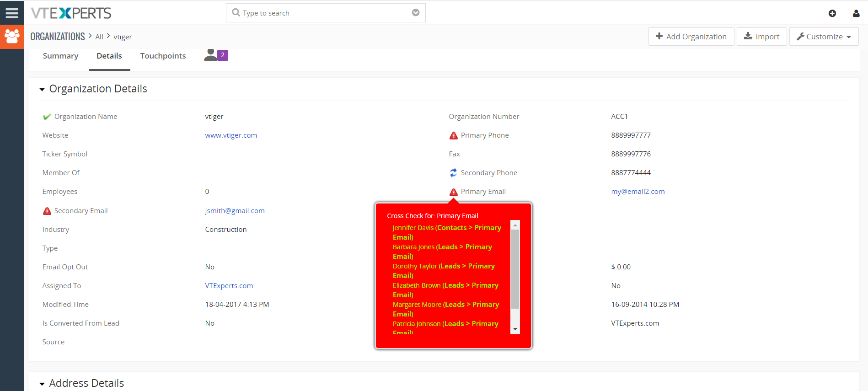Screen dimensions: 868x391
Task: Open the Customize dropdown
Action: pos(824,37)
